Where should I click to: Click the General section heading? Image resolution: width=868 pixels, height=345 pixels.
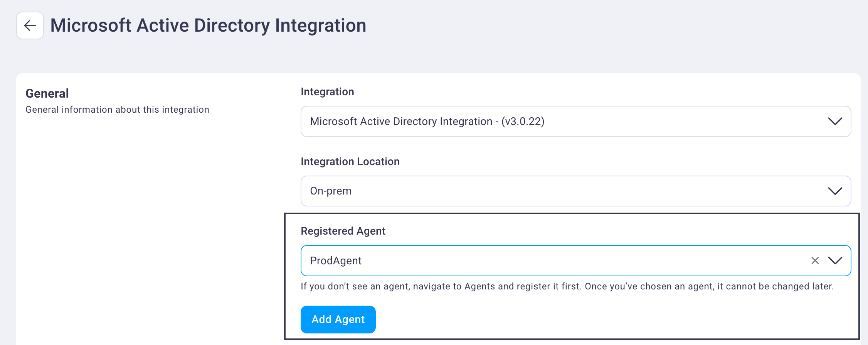pyautogui.click(x=47, y=93)
